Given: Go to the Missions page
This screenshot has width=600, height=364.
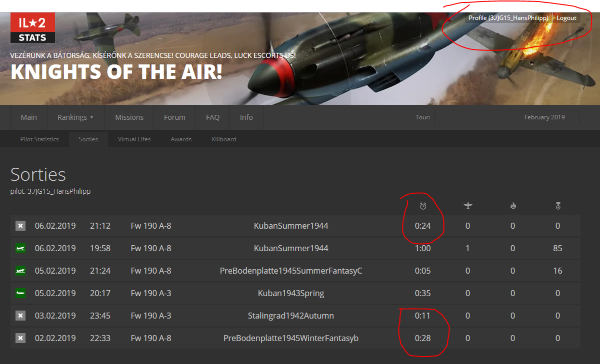Looking at the screenshot, I should (129, 117).
